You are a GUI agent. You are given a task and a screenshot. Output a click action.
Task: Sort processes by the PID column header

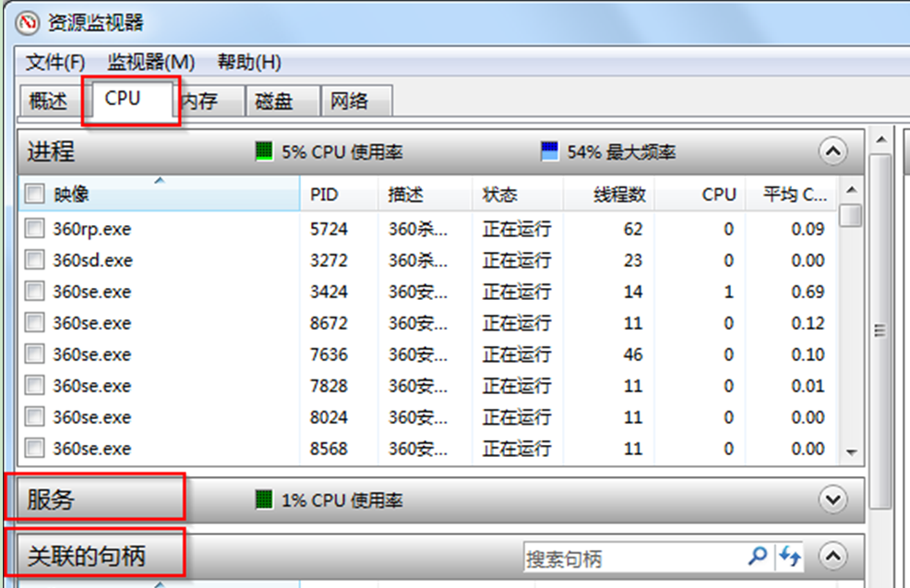(339, 194)
